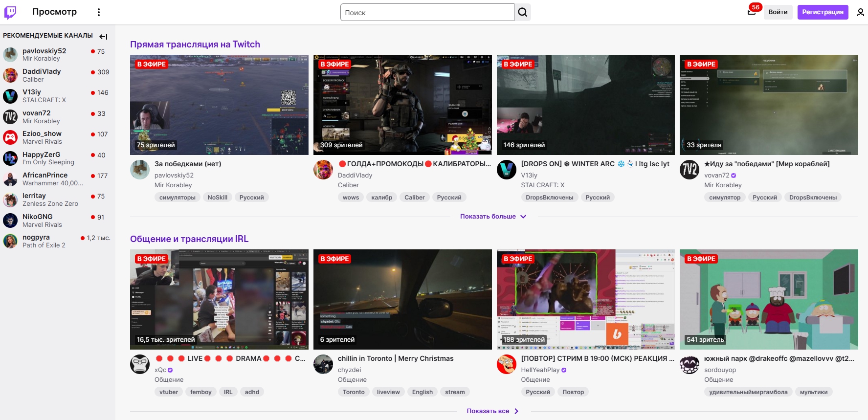Open Caliber category link under DaddiVlady stream
Viewport: 868px width, 420px height.
point(348,185)
